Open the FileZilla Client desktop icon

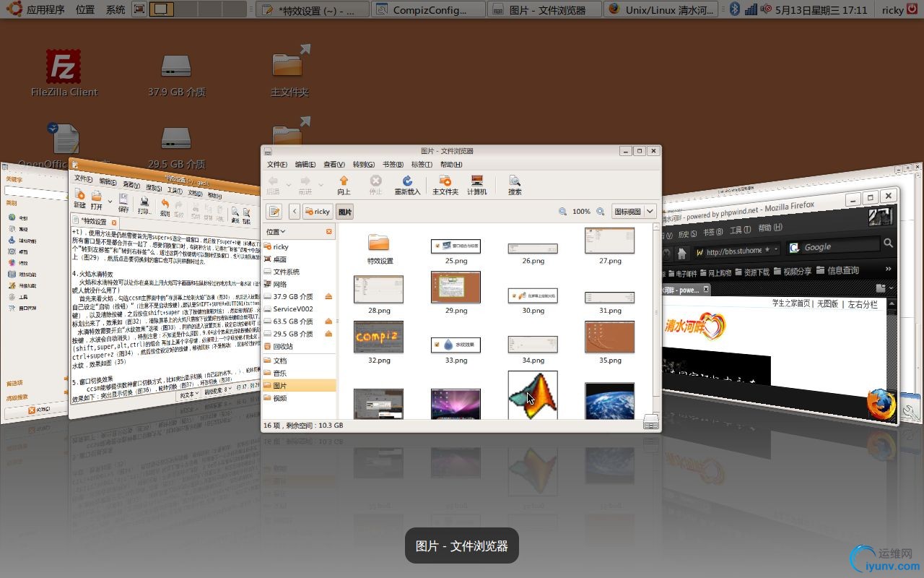tap(64, 72)
